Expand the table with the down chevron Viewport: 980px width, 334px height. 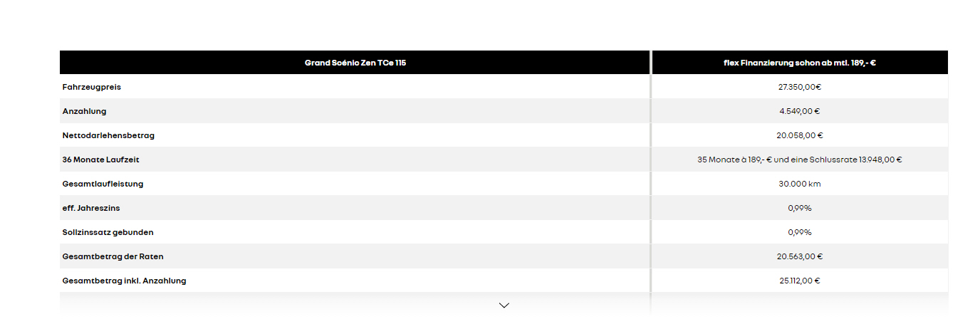pos(504,306)
